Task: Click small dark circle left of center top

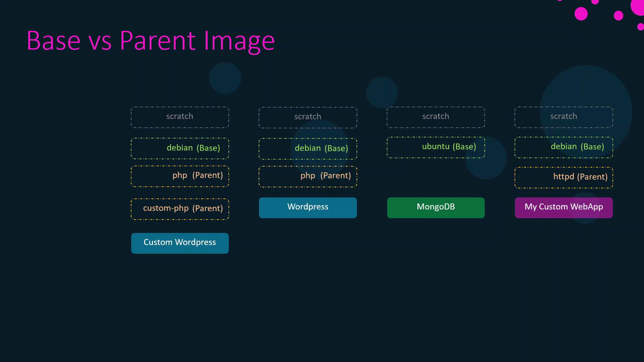Action: pos(225,78)
